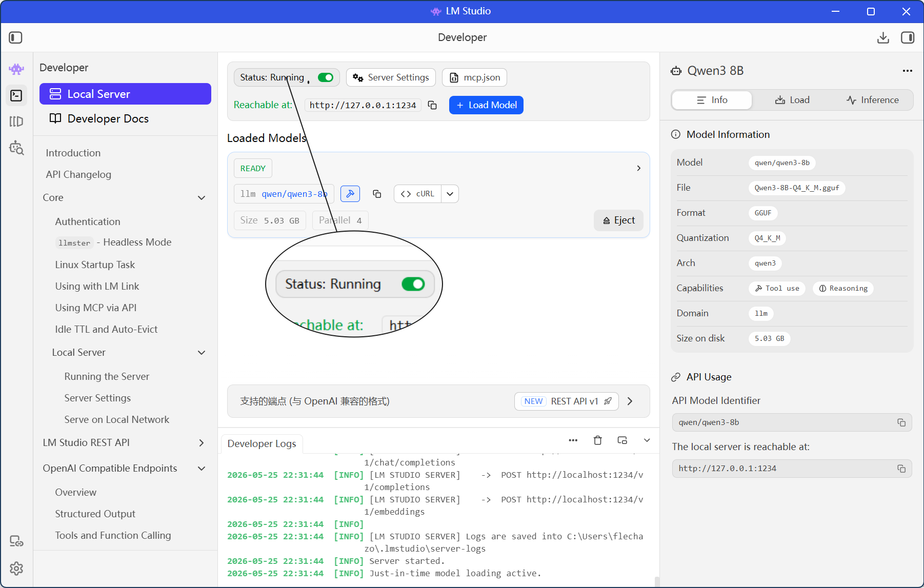924x588 pixels.
Task: Turn off the Status Running server toggle
Action: click(x=326, y=77)
